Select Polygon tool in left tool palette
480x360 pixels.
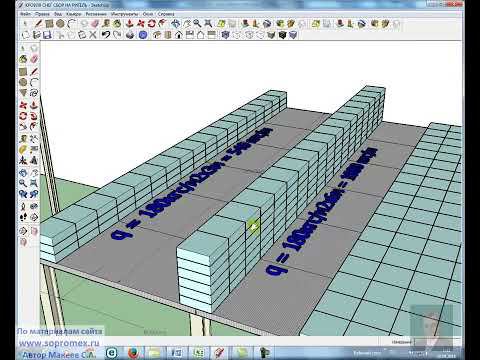point(23,93)
